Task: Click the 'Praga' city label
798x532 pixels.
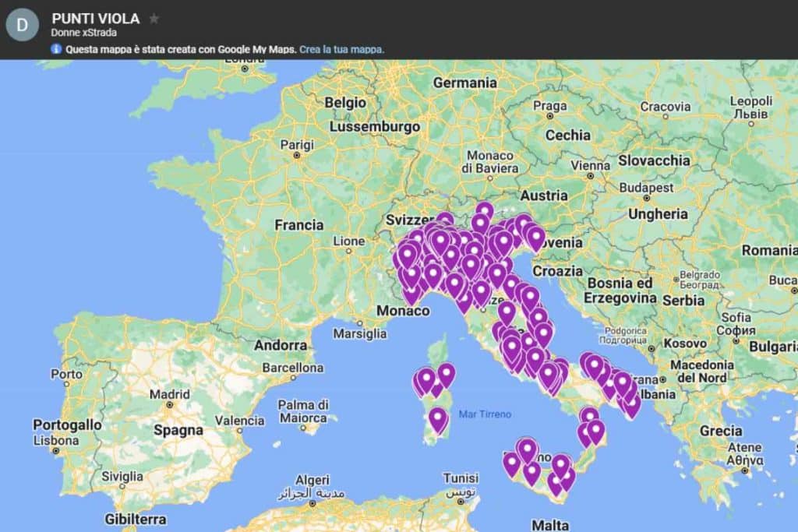Action: click(549, 106)
